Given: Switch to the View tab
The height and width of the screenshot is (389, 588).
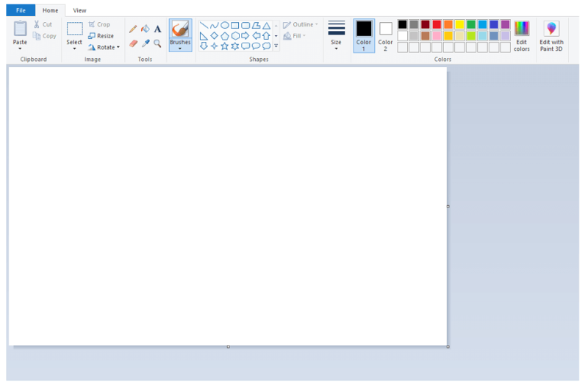Looking at the screenshot, I should coord(79,10).
